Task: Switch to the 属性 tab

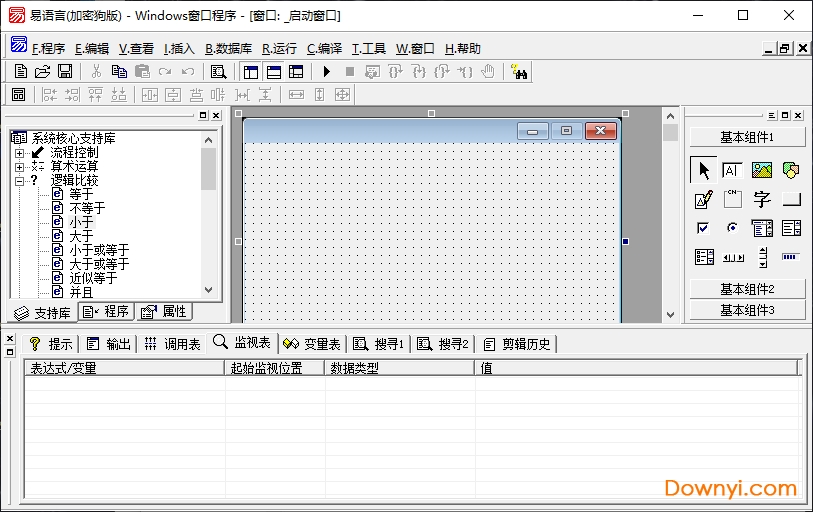Action: click(164, 311)
